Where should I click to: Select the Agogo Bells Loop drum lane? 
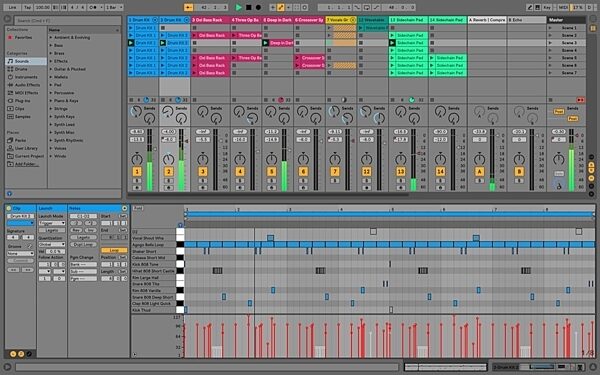click(153, 245)
